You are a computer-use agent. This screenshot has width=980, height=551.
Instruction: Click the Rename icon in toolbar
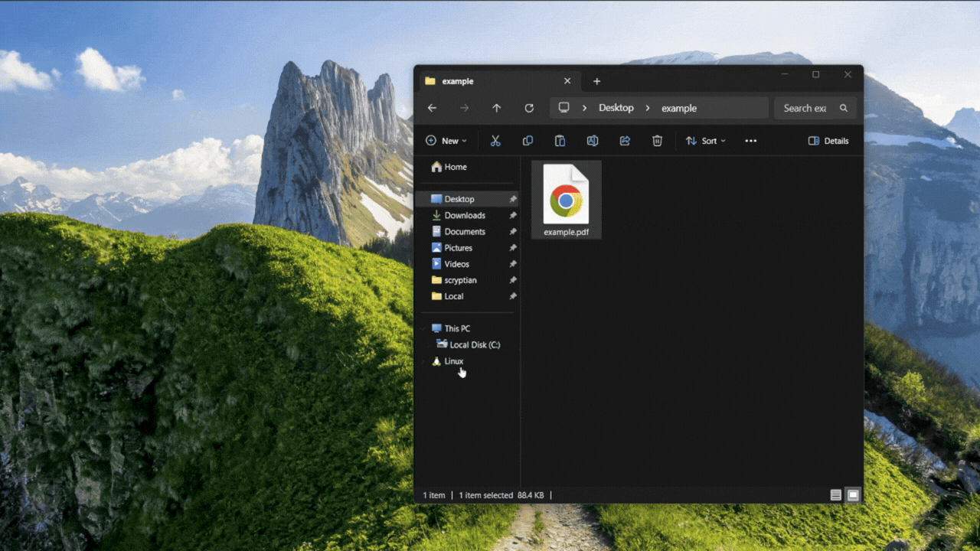[592, 141]
